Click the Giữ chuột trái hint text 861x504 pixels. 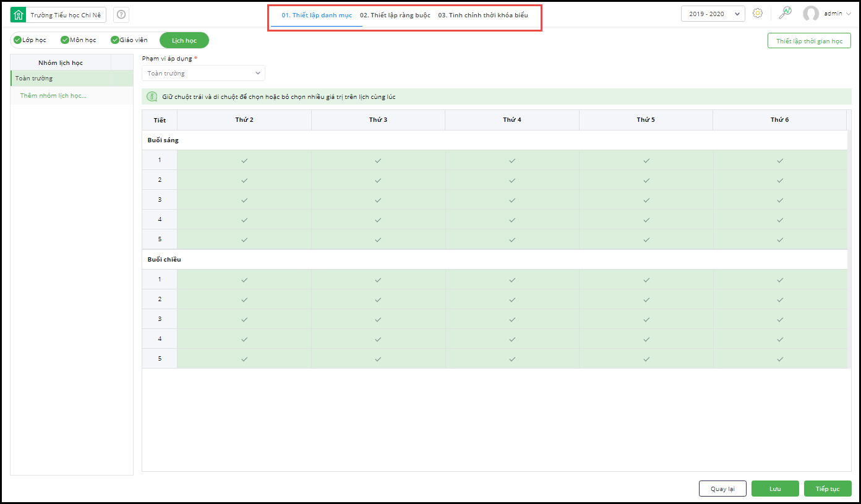click(x=279, y=96)
